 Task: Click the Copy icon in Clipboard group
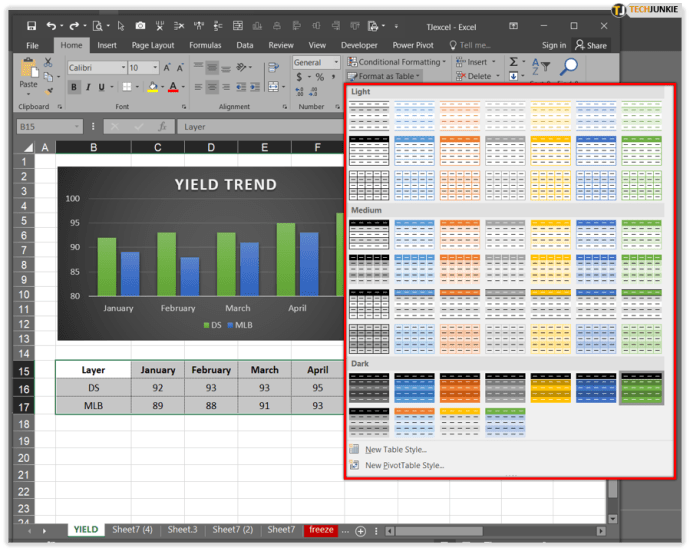click(48, 77)
